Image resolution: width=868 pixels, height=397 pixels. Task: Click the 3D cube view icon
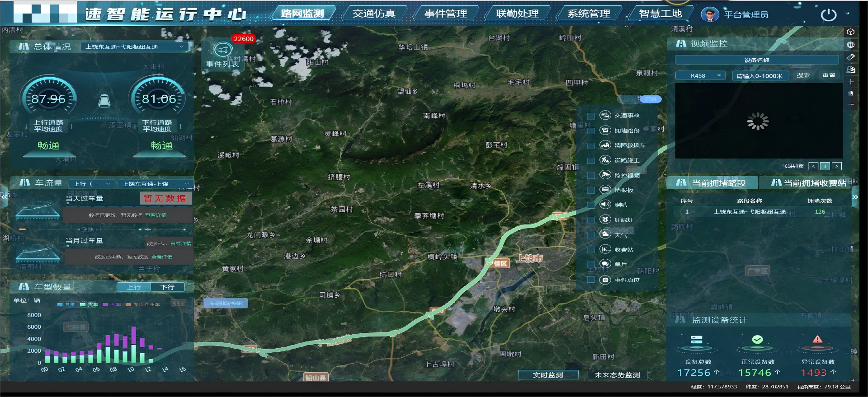[x=850, y=32]
